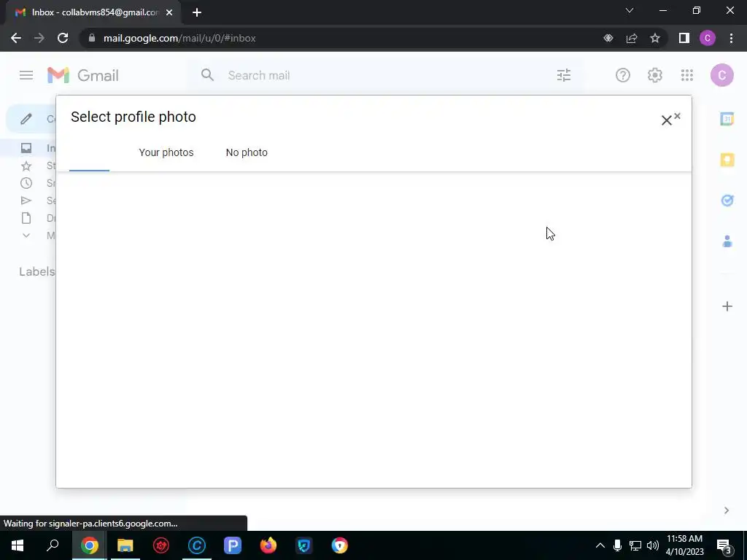Click the extension diamond icon in address bar
The height and width of the screenshot is (560, 747).
tap(608, 38)
